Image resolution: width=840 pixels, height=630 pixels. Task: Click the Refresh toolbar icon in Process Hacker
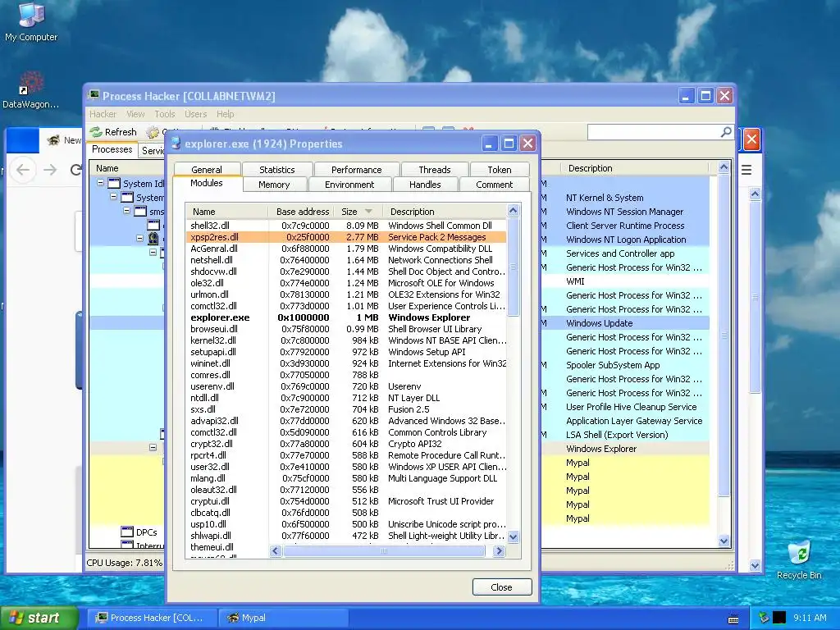click(x=97, y=132)
